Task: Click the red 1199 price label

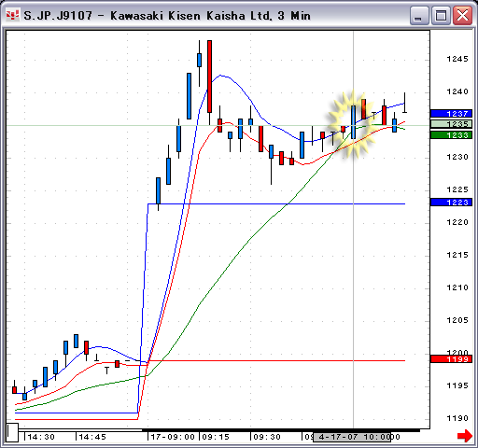Action: tap(451, 359)
